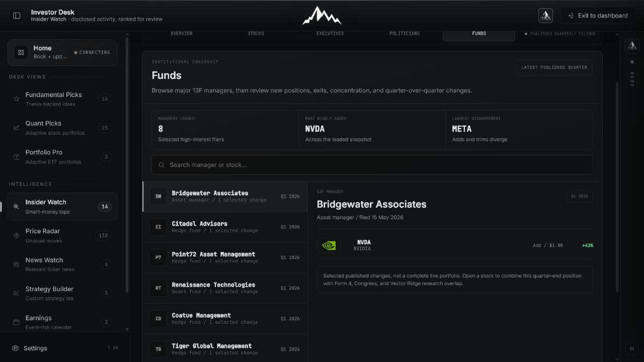Viewport: 644px width, 362px height.
Task: Open Strategy Builder chart icon
Action: (x=16, y=293)
